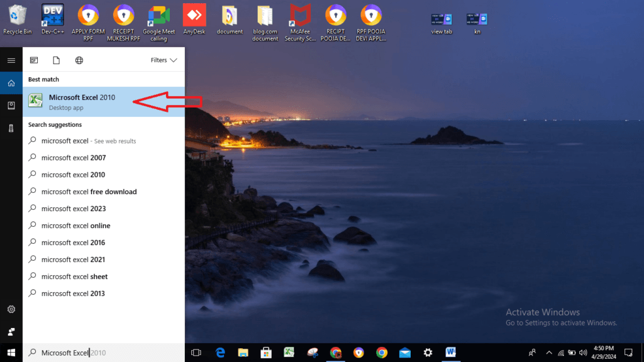Expand the hamburger menu in search panel
This screenshot has width=644, height=362.
11,60
